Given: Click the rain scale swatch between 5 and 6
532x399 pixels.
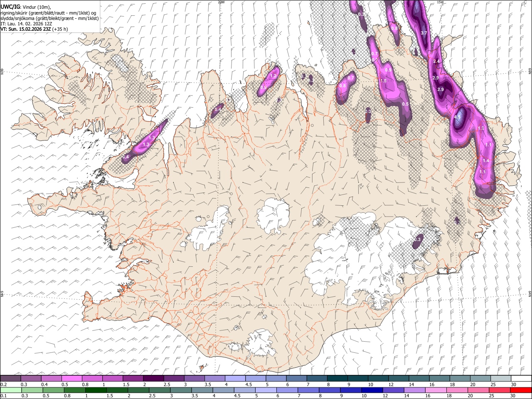Looking at the screenshot, I should [266, 390].
